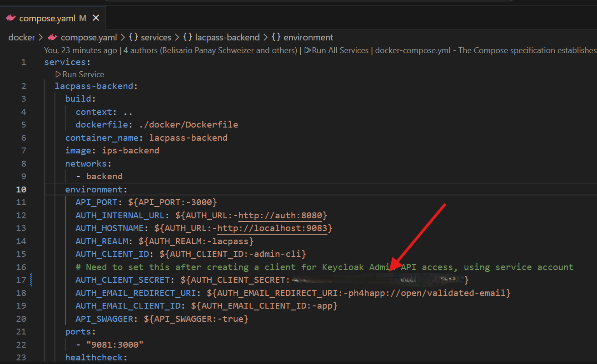
Task: Open the lacpass-backend breadcrumb segment
Action: coord(222,37)
